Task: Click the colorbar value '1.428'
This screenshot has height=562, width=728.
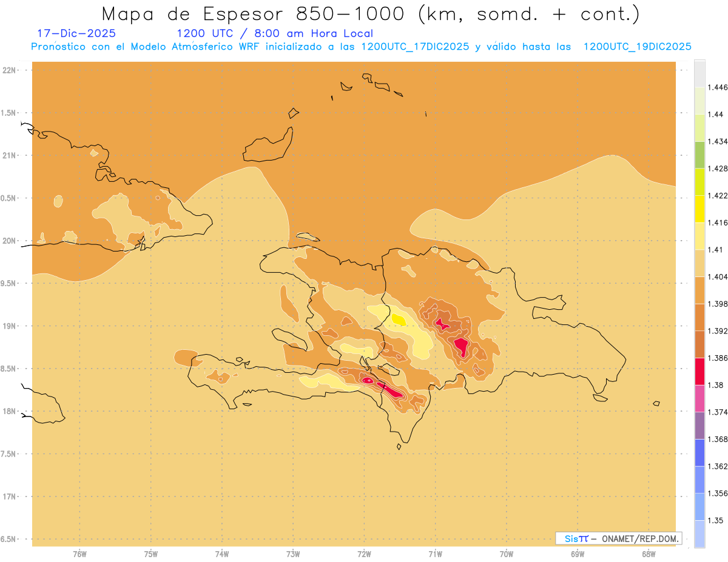Action: pos(718,169)
